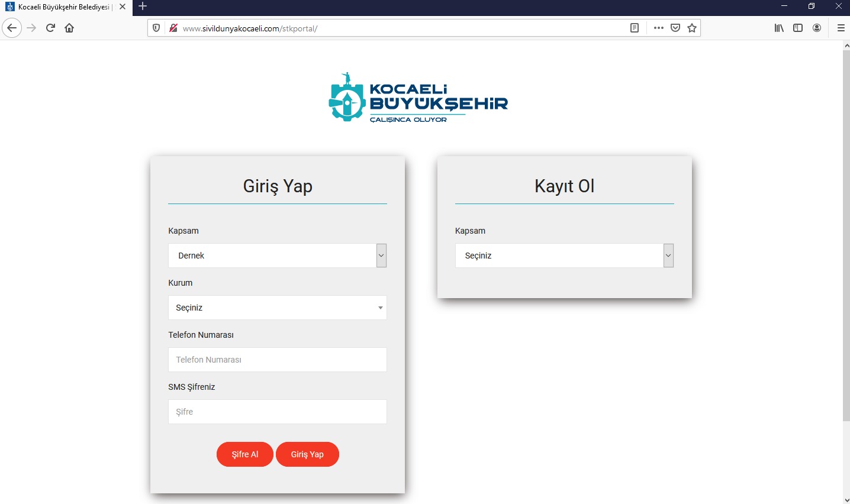Open the Library bookmarks panel

pos(779,28)
